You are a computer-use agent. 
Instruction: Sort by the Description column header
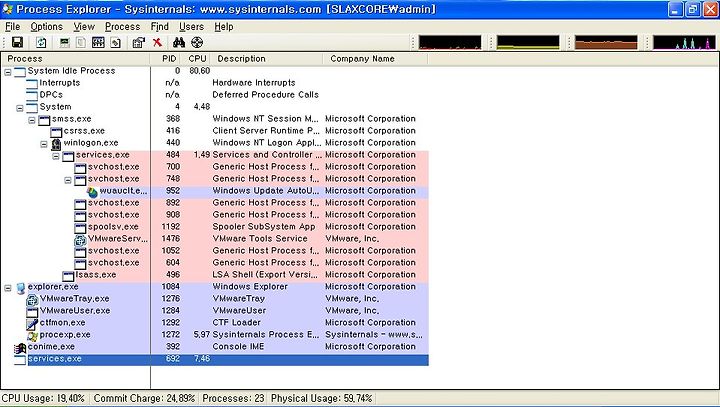(267, 59)
